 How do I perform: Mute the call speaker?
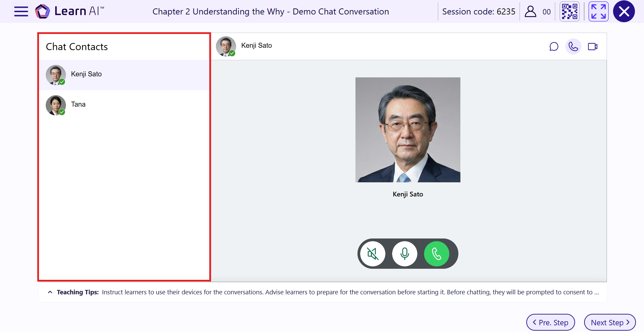373,254
